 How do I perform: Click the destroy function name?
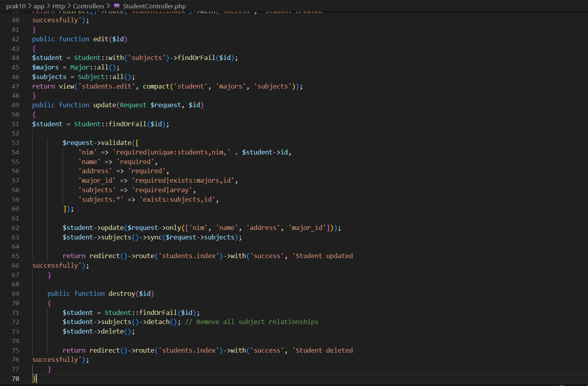point(122,293)
